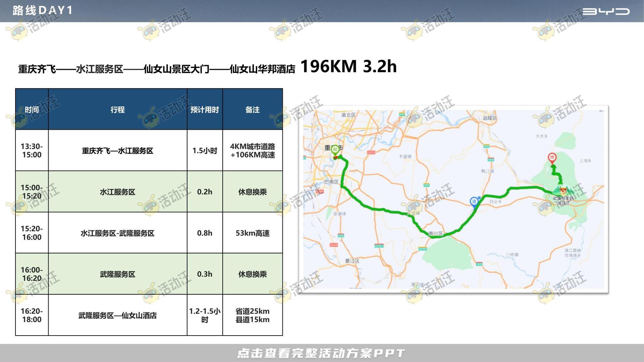Open the full activity plan PPT link
Image resolution: width=644 pixels, height=362 pixels.
[x=321, y=353]
